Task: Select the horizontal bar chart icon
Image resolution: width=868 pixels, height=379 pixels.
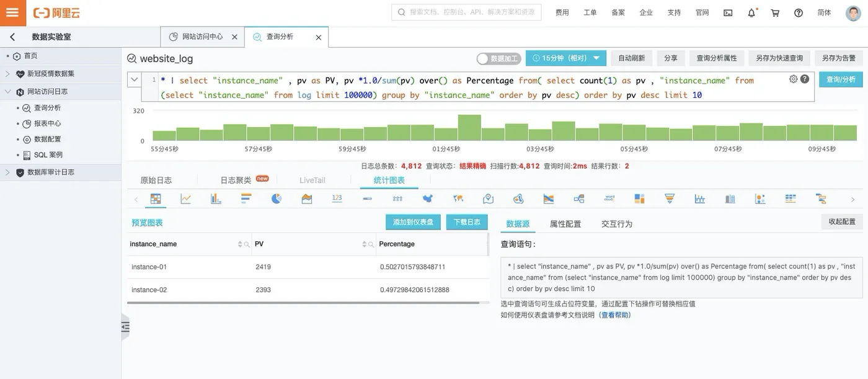Action: click(x=246, y=198)
